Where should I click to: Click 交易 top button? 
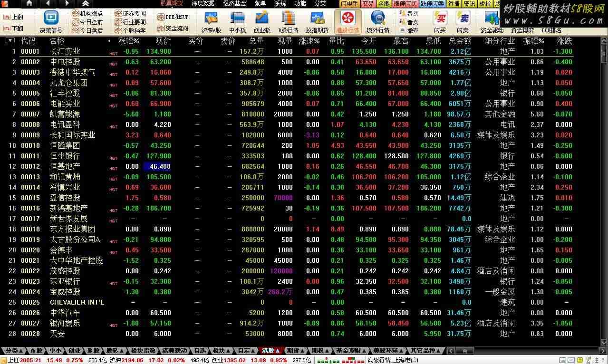368,3
